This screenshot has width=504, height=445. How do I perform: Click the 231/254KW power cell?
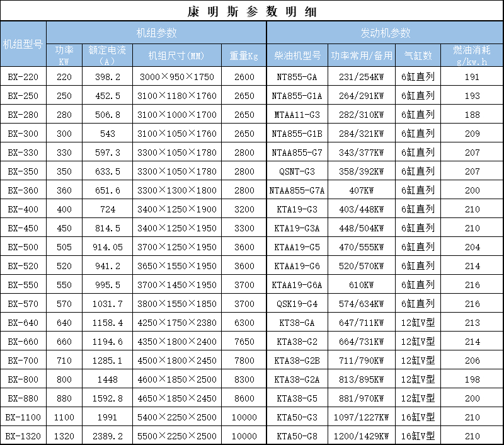[x=362, y=76]
